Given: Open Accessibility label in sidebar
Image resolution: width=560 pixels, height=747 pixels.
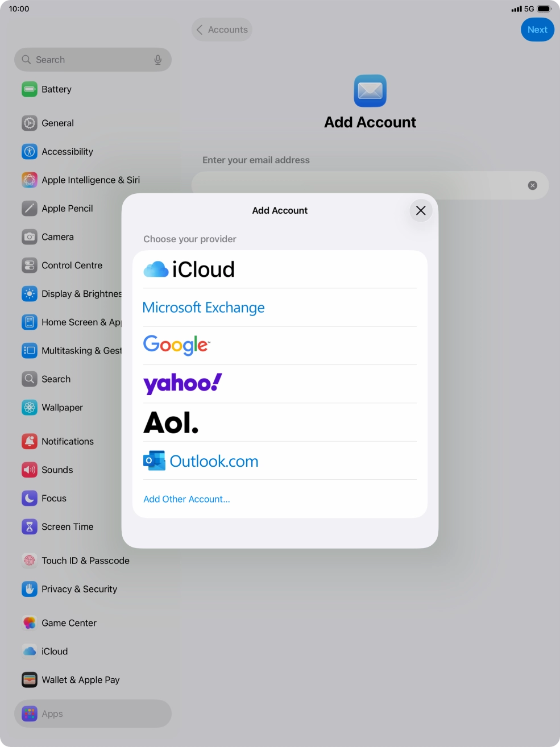Looking at the screenshot, I should coord(67,152).
